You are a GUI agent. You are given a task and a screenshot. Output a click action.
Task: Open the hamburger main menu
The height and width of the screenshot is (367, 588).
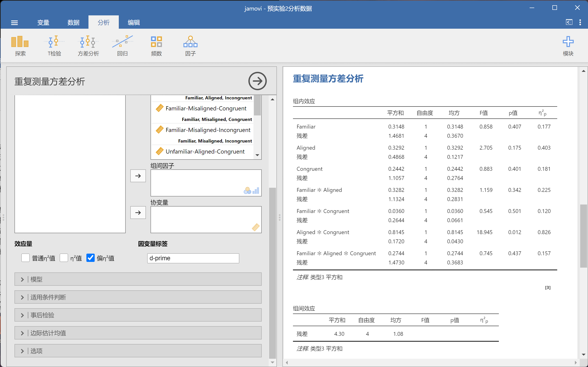[x=14, y=22]
